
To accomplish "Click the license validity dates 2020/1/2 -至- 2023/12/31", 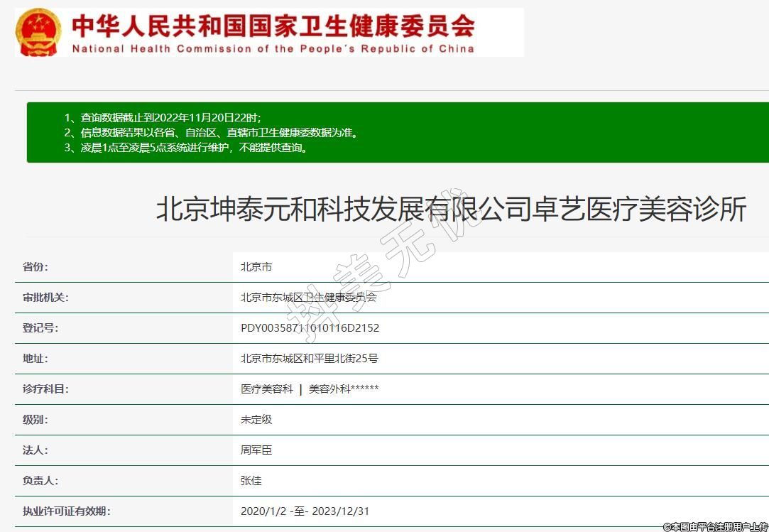I will pyautogui.click(x=305, y=511).
